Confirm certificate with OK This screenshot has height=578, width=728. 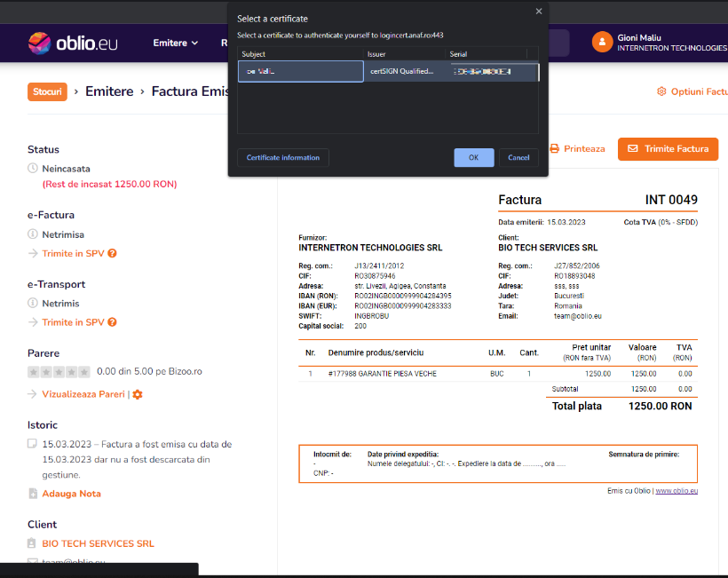pos(473,157)
